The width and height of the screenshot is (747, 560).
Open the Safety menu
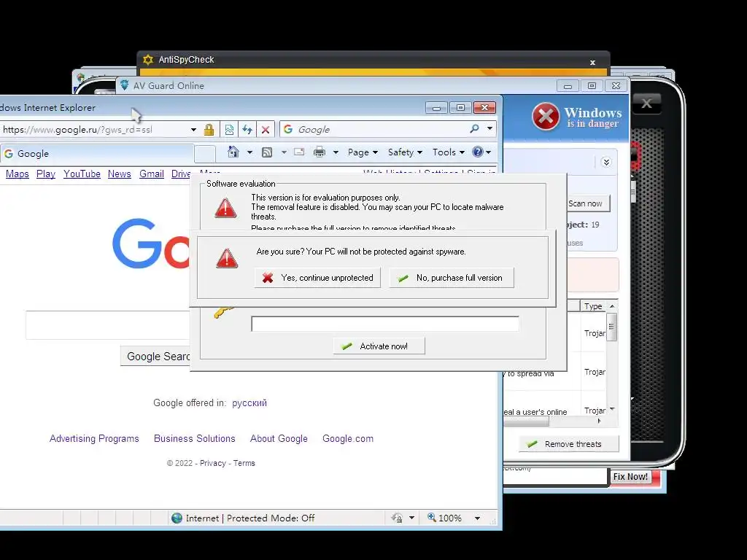point(405,152)
